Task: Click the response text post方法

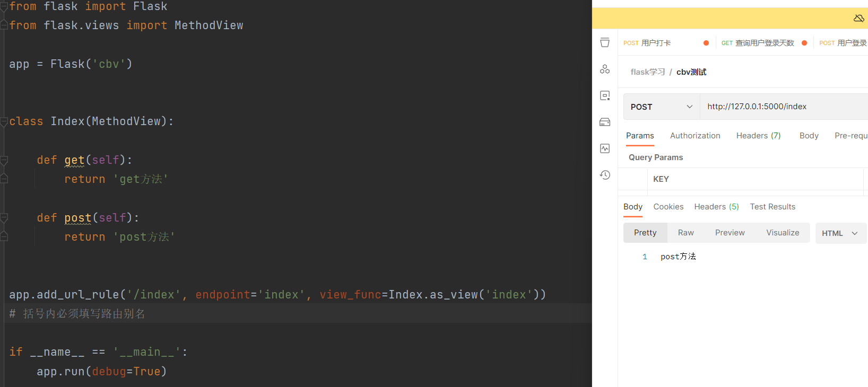Action: (x=678, y=257)
